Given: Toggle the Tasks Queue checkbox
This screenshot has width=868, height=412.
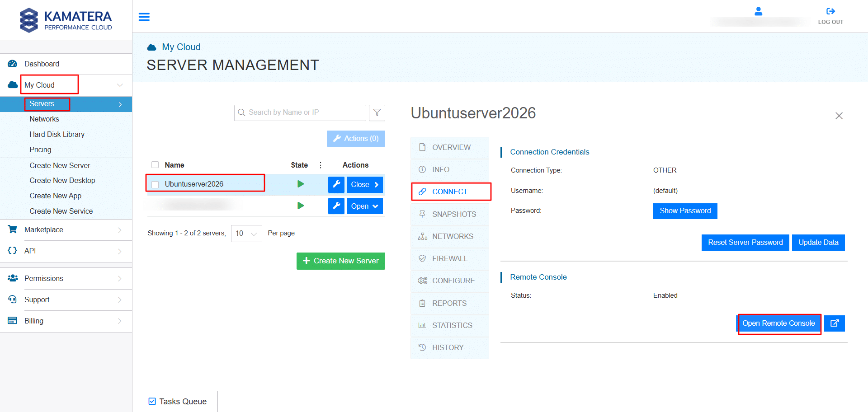Looking at the screenshot, I should (x=152, y=401).
